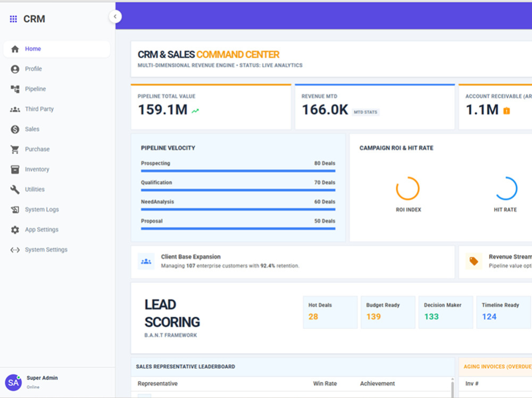Screen dimensions: 532x398
Task: Click the AGING INVOICES panel header
Action: pos(495,367)
